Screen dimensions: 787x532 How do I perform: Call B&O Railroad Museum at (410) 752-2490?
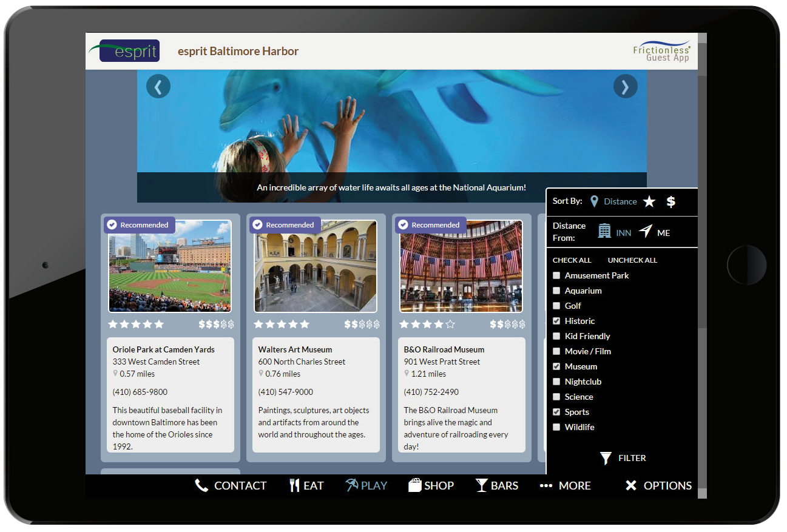pyautogui.click(x=431, y=392)
